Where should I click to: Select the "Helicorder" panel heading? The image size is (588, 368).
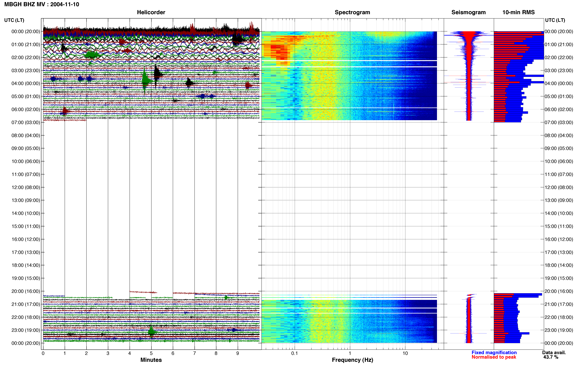tap(151, 12)
